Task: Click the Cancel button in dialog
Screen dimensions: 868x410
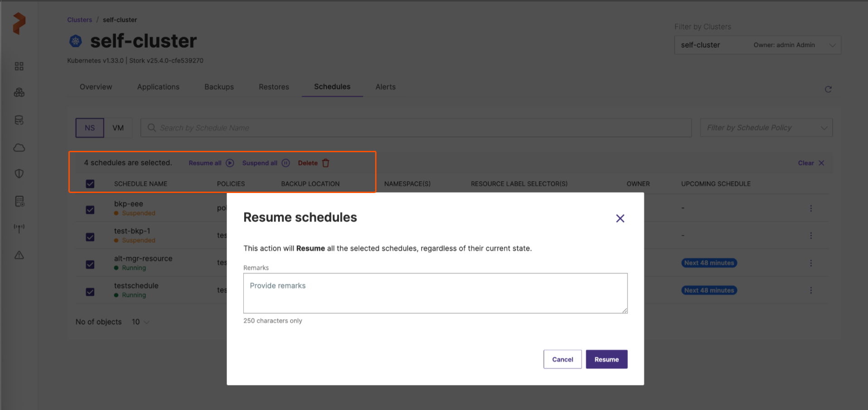Action: point(562,359)
